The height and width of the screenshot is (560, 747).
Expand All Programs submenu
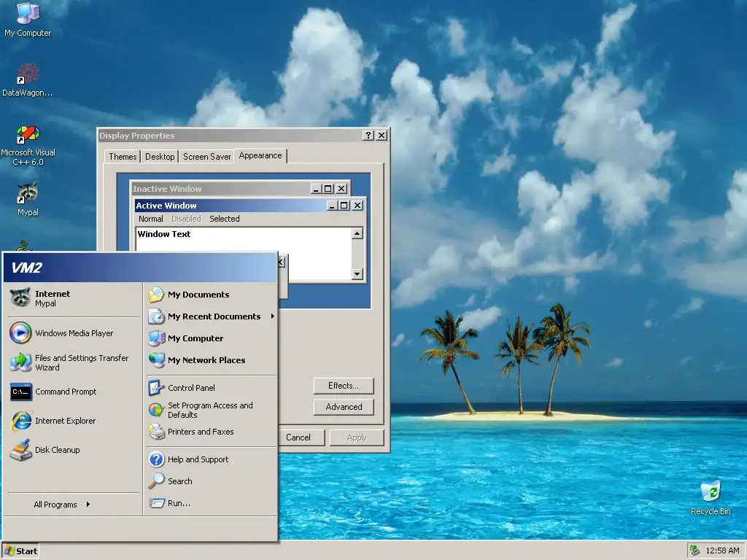click(62, 505)
